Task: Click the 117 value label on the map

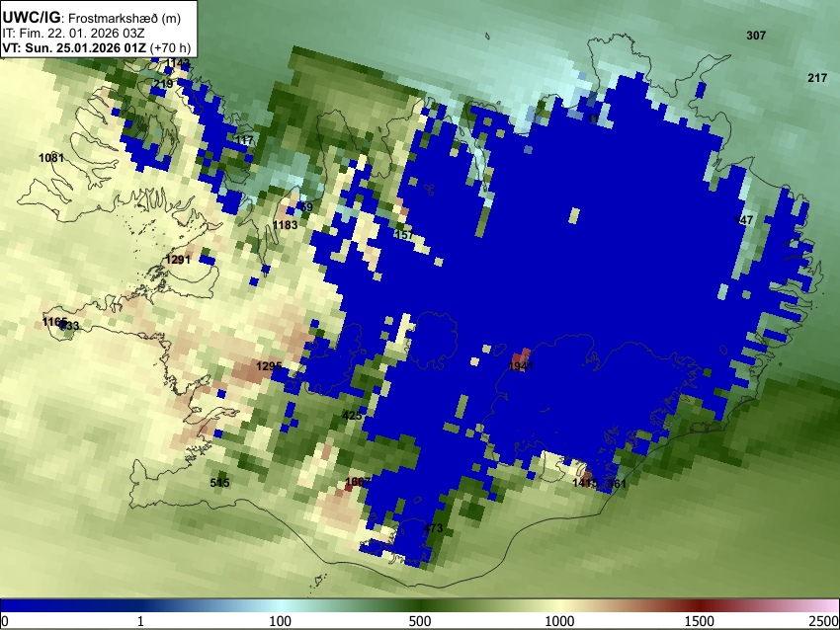Action: click(244, 140)
